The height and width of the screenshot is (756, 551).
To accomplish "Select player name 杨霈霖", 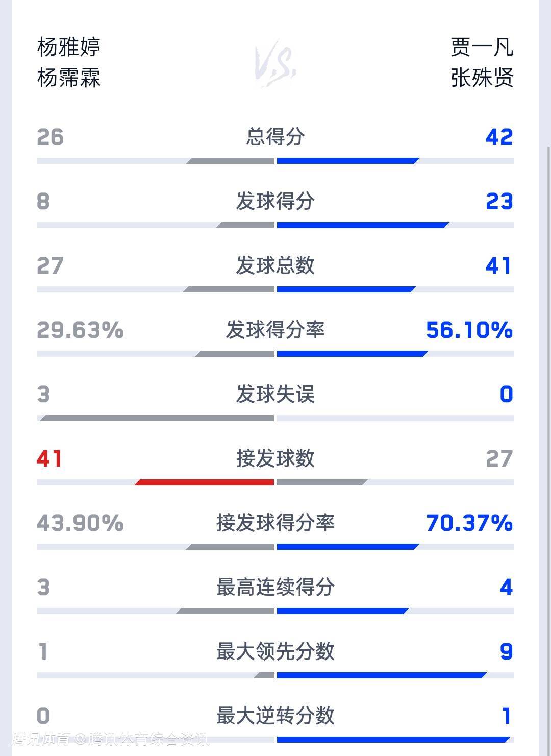I will coord(69,78).
